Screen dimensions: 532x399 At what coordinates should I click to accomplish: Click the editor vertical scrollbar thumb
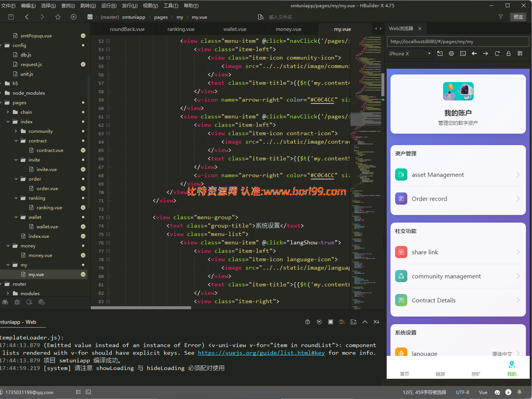pos(383,85)
